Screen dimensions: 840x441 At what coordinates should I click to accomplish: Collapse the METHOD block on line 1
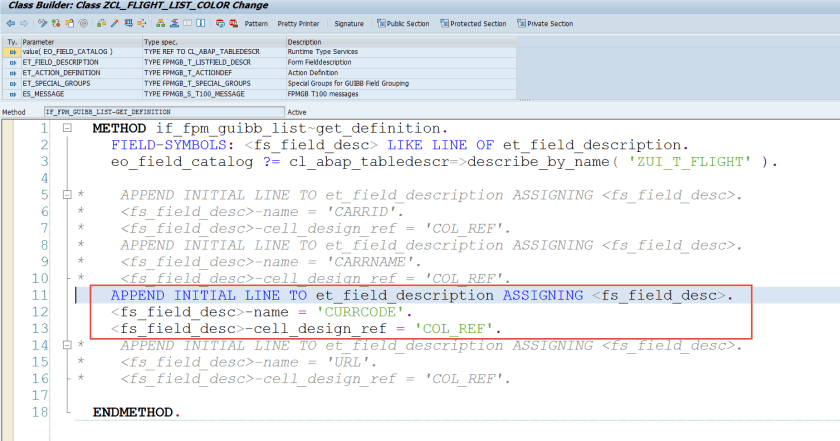67,129
